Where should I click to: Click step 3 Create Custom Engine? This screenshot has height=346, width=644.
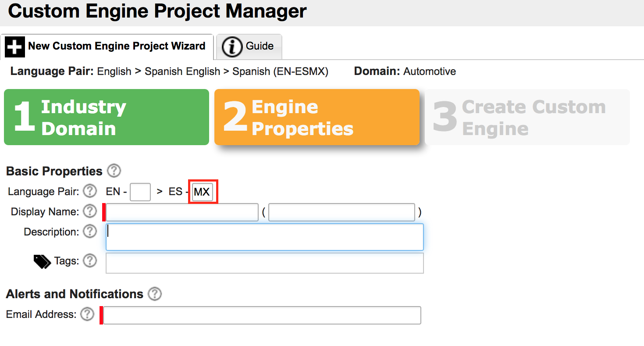pyautogui.click(x=527, y=117)
